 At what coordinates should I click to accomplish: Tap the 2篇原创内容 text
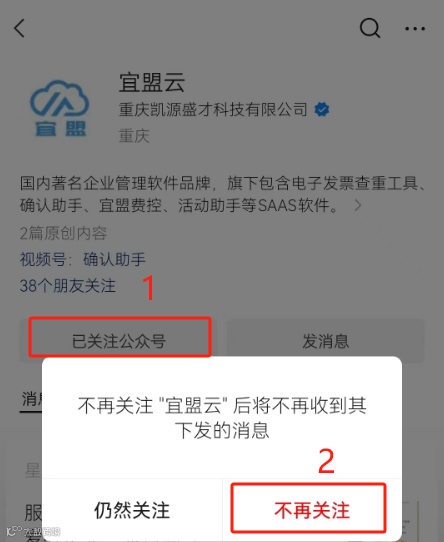tap(63, 233)
